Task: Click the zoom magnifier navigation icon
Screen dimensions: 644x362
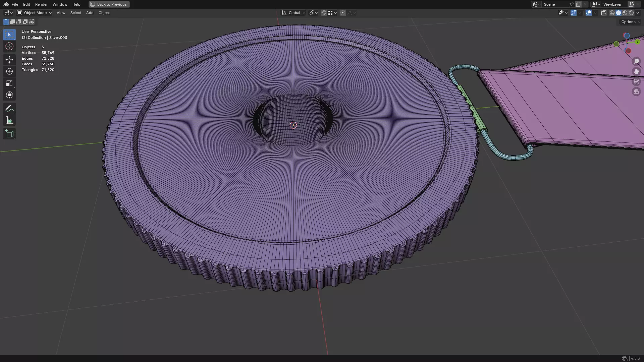Action: tap(636, 61)
